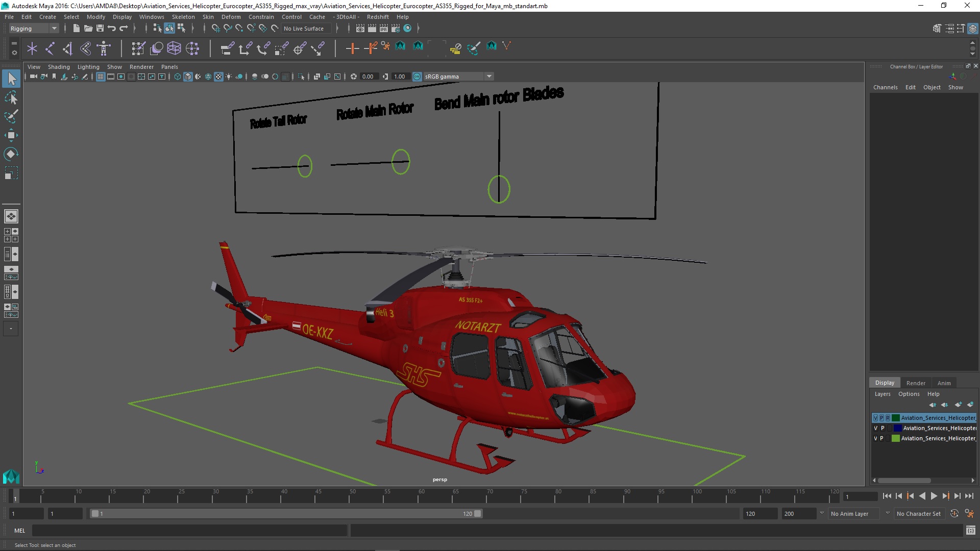This screenshot has width=980, height=551.
Task: Pick the Paint Selection tool
Action: [11, 116]
